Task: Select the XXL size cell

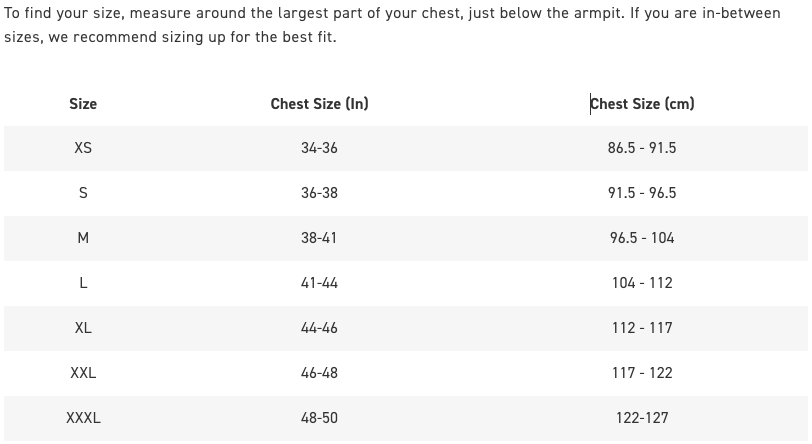Action: (x=83, y=373)
